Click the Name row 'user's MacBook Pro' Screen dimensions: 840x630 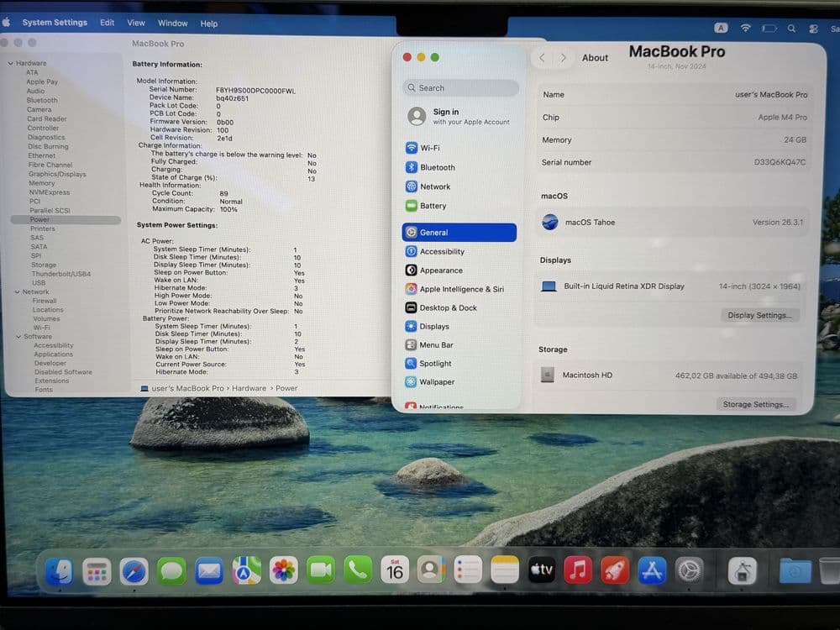[x=674, y=95]
